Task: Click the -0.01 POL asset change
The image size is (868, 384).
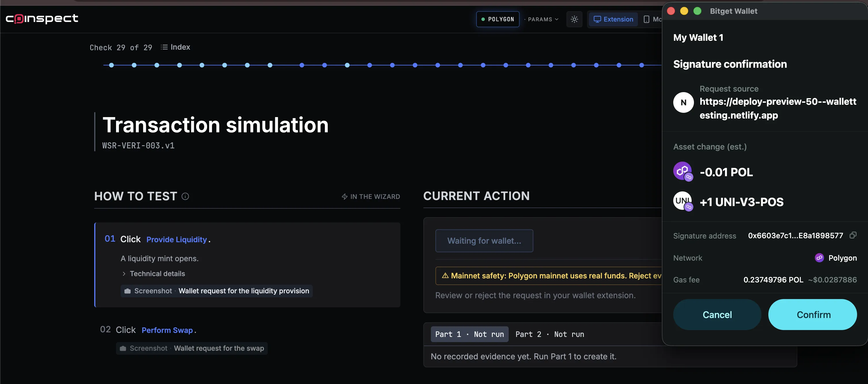Action: pyautogui.click(x=726, y=172)
